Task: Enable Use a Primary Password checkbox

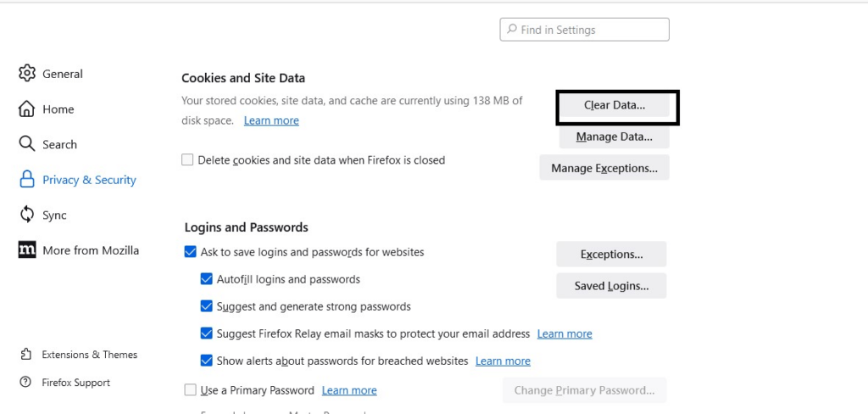Action: (x=190, y=390)
